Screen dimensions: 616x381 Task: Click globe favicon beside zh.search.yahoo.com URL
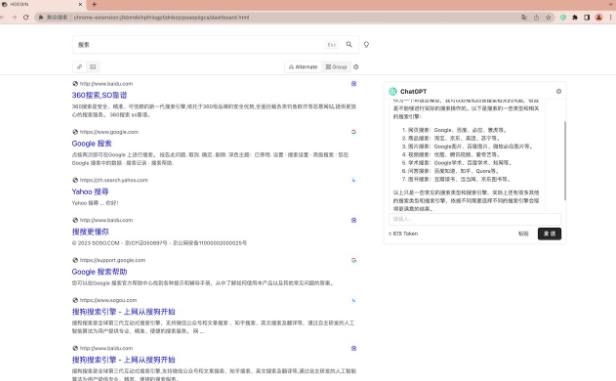75,180
